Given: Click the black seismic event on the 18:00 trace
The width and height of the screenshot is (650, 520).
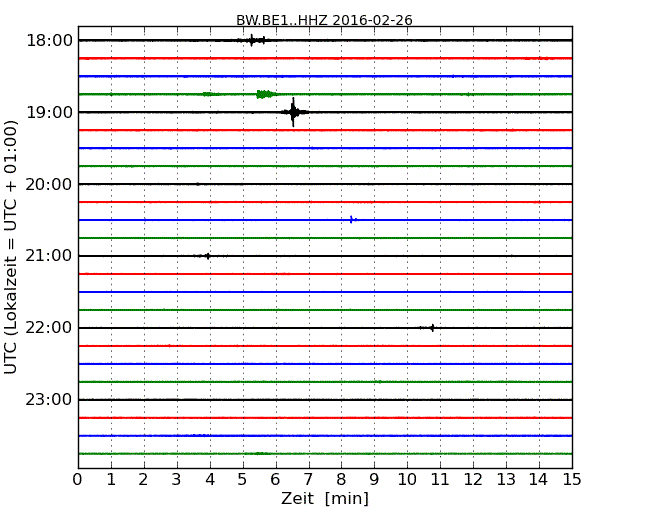Looking at the screenshot, I should coord(254,40).
